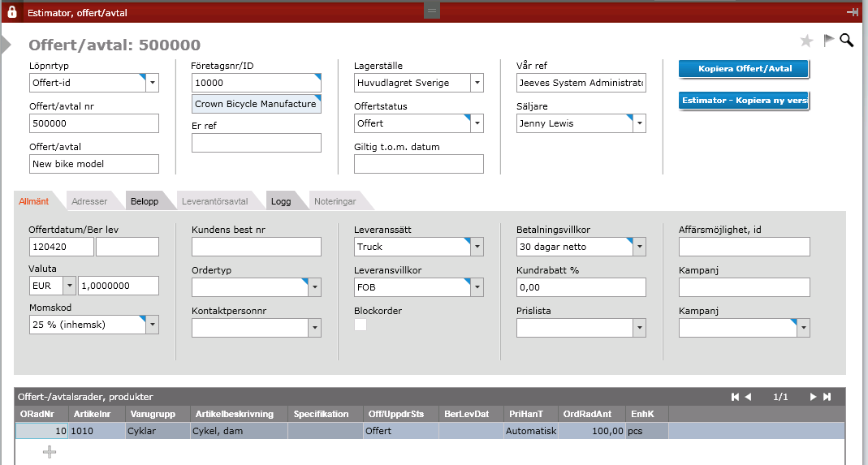
Task: Open the Leveranssätt dropdown
Action: click(477, 247)
